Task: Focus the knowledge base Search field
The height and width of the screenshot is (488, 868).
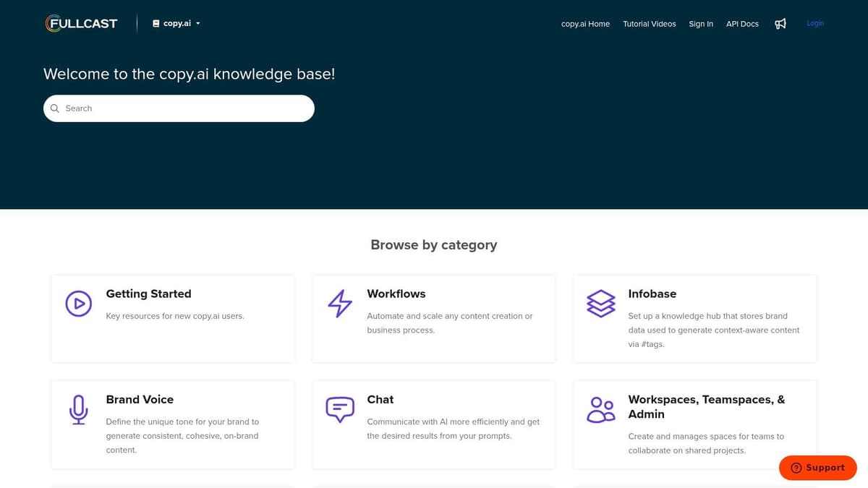Action: 179,108
